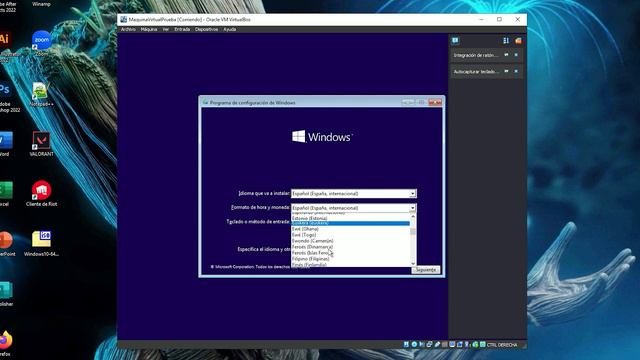Viewport: 640px width, 360px height.
Task: Dismiss the 'Integración de ratón' notification
Action: click(x=516, y=55)
